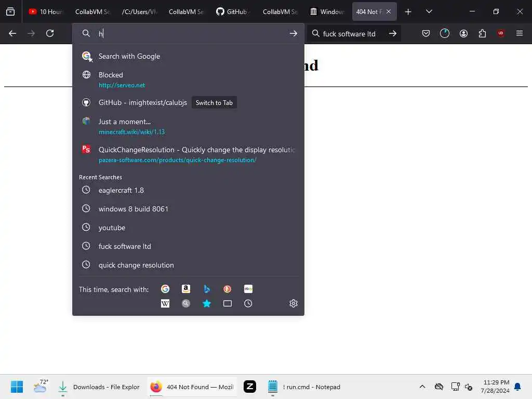Search this time with Bing
This screenshot has height=399, width=532.
click(x=207, y=289)
